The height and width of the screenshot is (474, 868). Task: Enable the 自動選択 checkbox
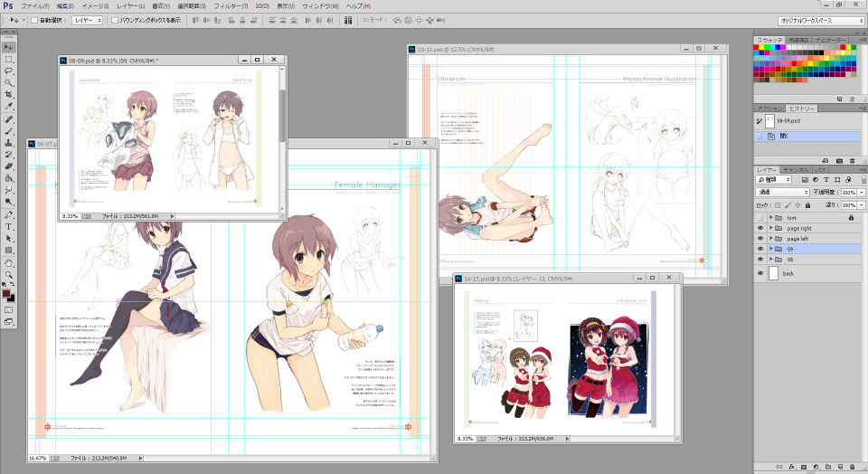34,21
